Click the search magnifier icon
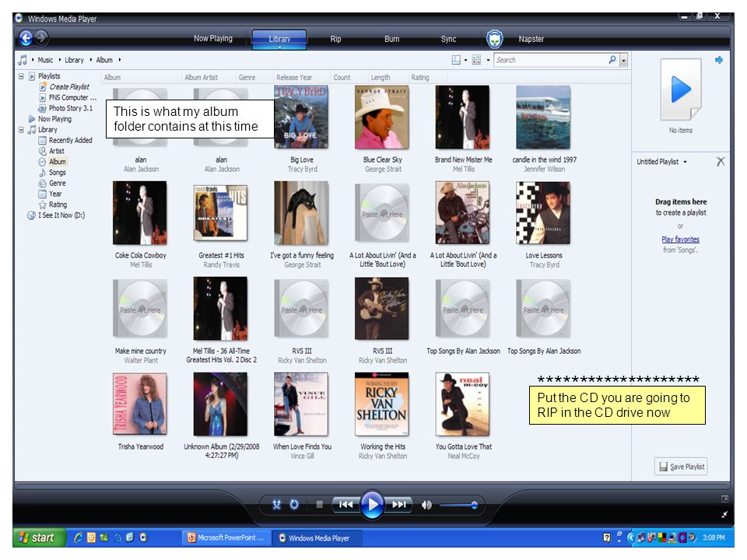The width and height of the screenshot is (747, 560). (x=612, y=60)
